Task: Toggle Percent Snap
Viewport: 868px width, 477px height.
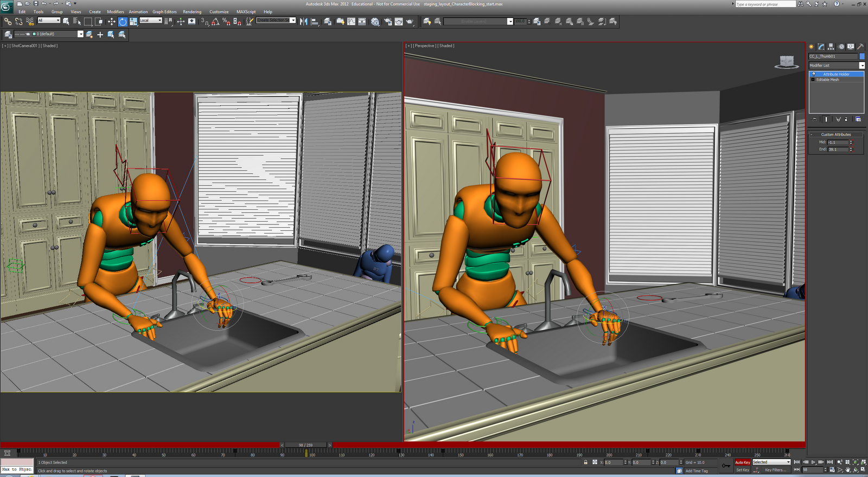Action: click(x=226, y=21)
